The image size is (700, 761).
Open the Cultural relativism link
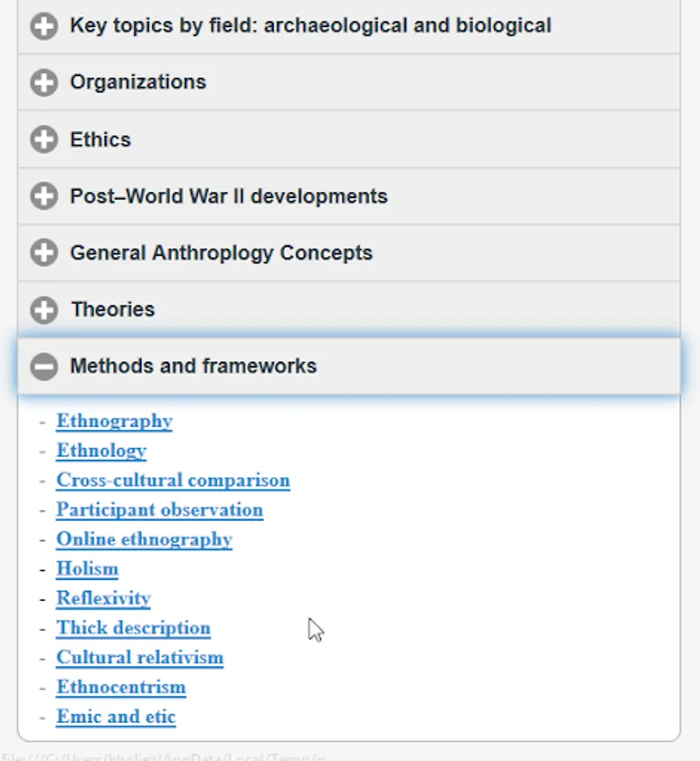click(139, 658)
